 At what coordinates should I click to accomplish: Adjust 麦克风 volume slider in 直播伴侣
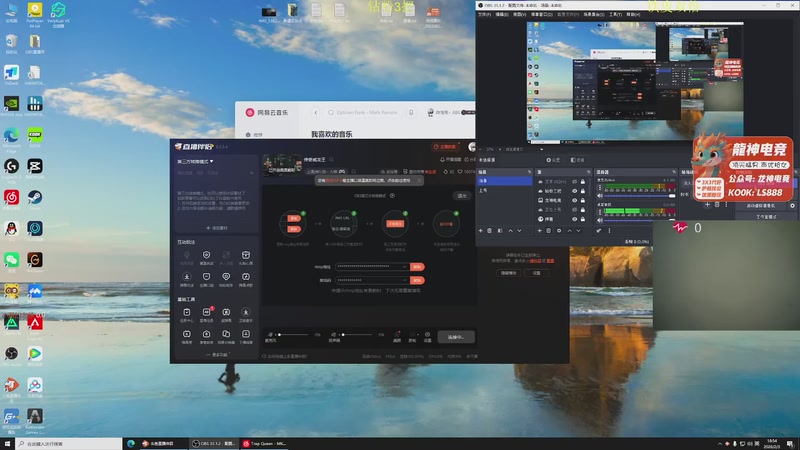coord(293,335)
